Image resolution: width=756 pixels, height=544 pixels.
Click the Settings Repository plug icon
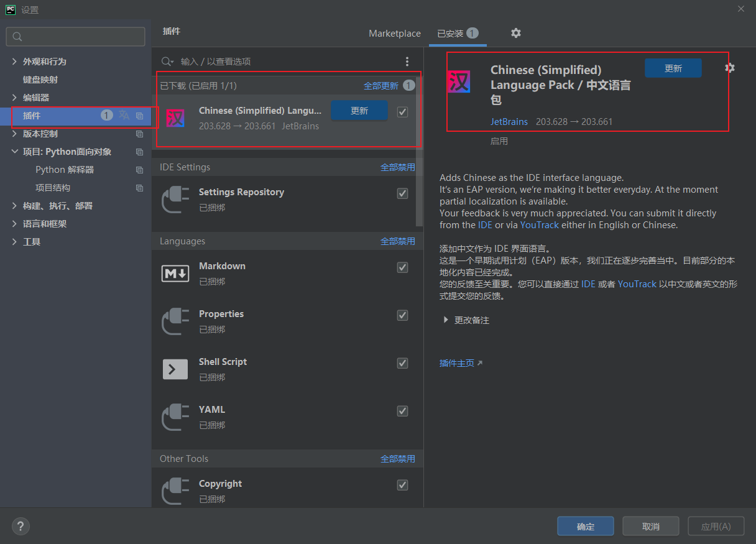tap(175, 200)
